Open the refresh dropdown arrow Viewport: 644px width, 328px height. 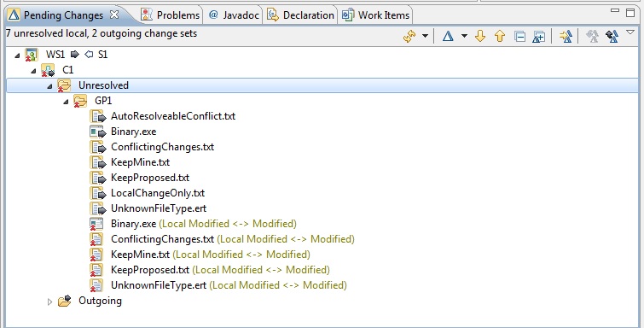click(425, 36)
